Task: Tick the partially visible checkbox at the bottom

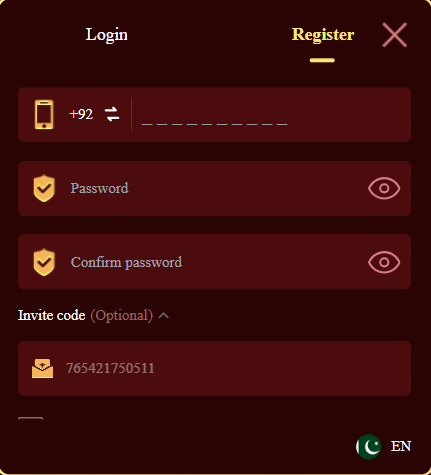Action: tap(30, 418)
